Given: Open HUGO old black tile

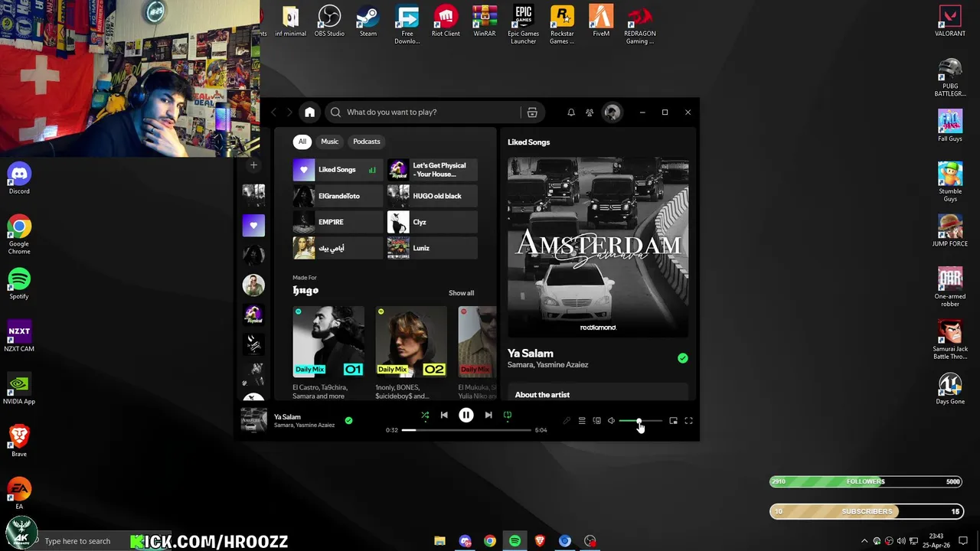Looking at the screenshot, I should pyautogui.click(x=432, y=196).
